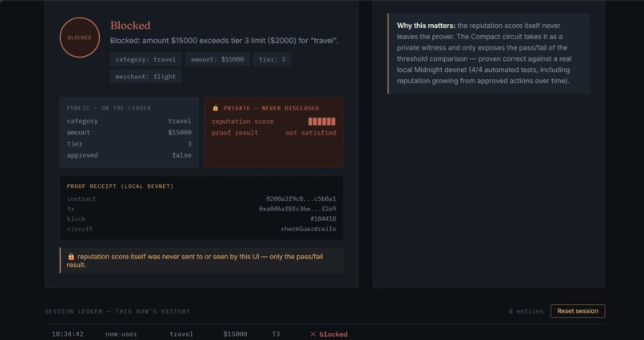Image resolution: width=644 pixels, height=340 pixels.
Task: Click the 'T3' tier cell in the ledger row
Action: pyautogui.click(x=276, y=334)
